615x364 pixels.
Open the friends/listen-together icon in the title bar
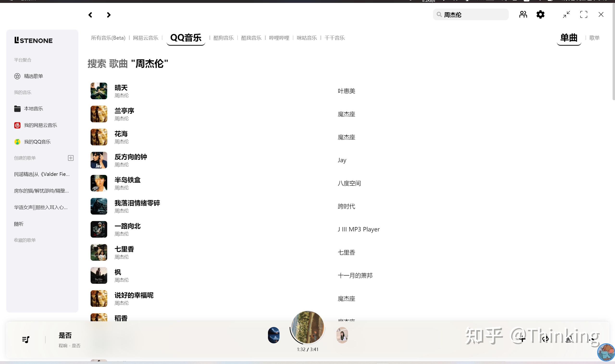(x=523, y=14)
